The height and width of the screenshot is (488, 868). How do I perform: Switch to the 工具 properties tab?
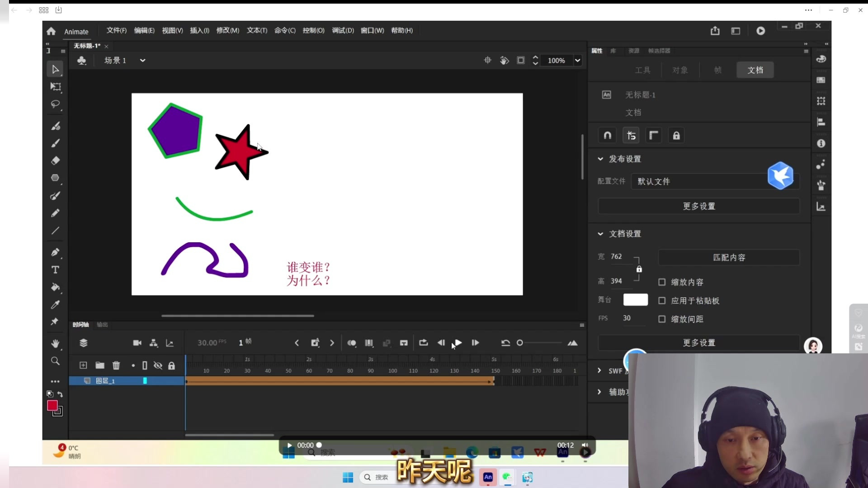(642, 70)
